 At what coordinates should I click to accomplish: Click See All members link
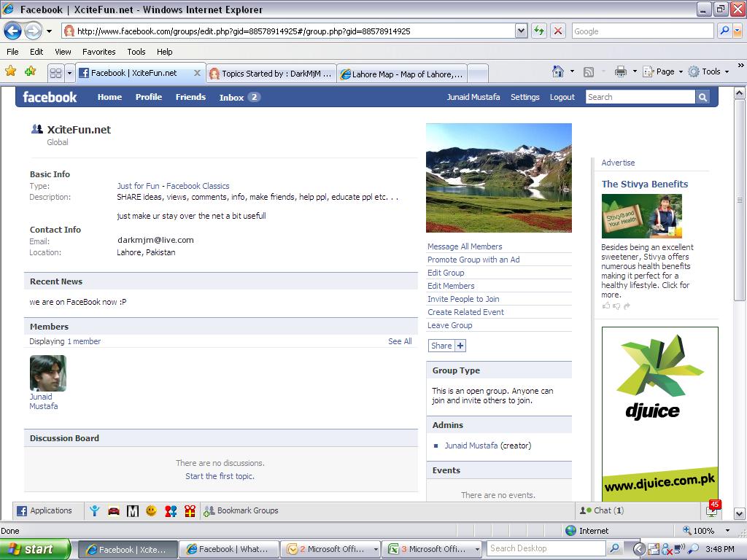click(x=400, y=341)
